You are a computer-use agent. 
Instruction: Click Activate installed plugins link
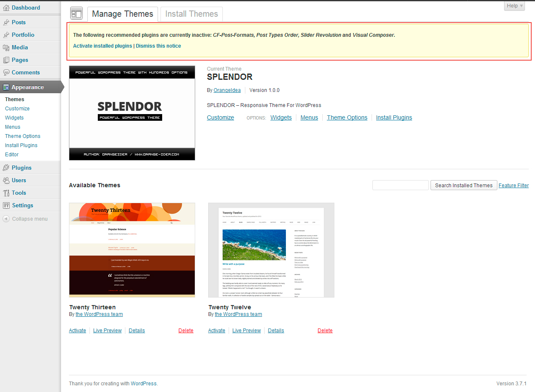pyautogui.click(x=102, y=46)
